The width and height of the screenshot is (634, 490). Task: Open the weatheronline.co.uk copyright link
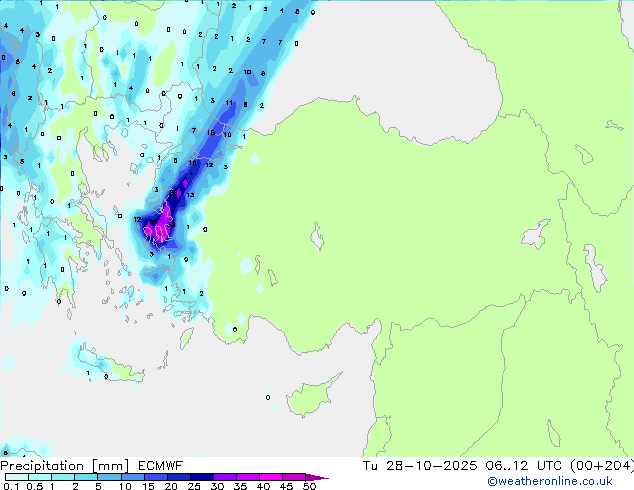[x=549, y=481]
